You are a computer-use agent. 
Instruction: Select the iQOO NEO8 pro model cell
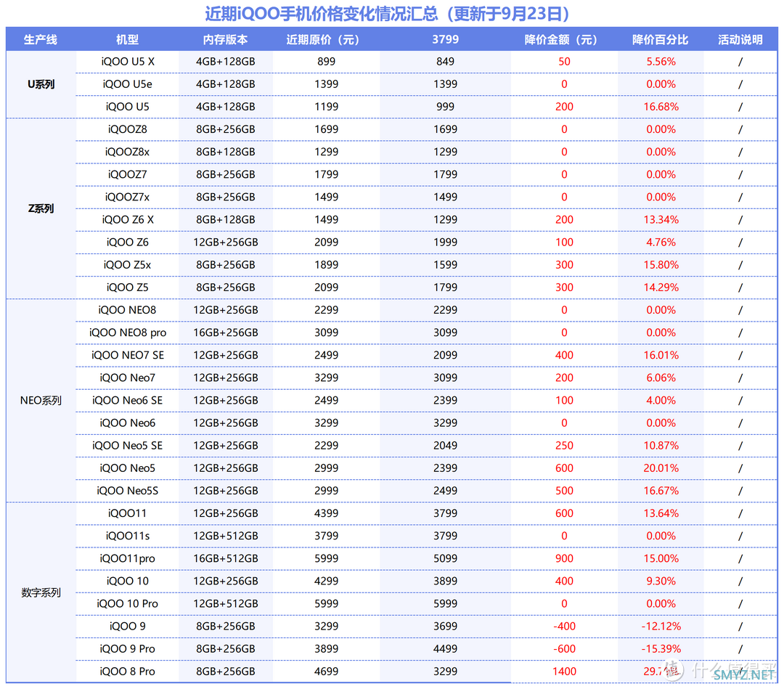click(127, 333)
